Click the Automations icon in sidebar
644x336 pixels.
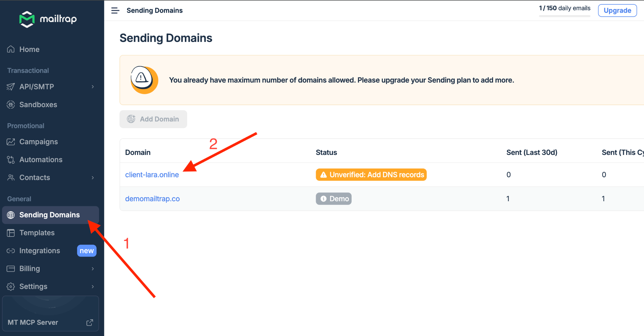pos(11,160)
